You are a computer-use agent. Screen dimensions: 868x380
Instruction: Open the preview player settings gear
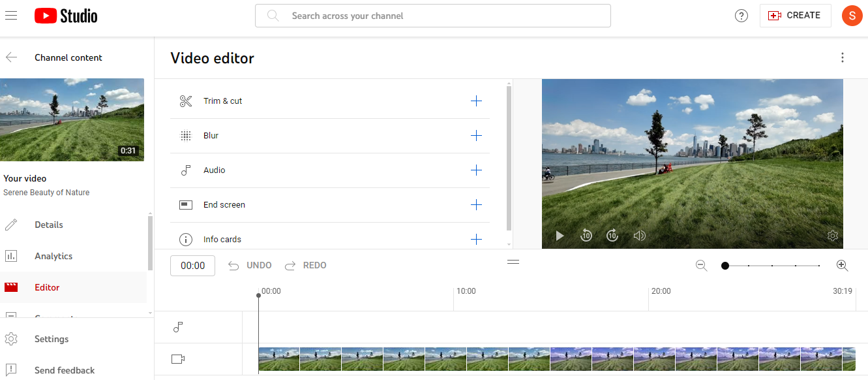[833, 236]
